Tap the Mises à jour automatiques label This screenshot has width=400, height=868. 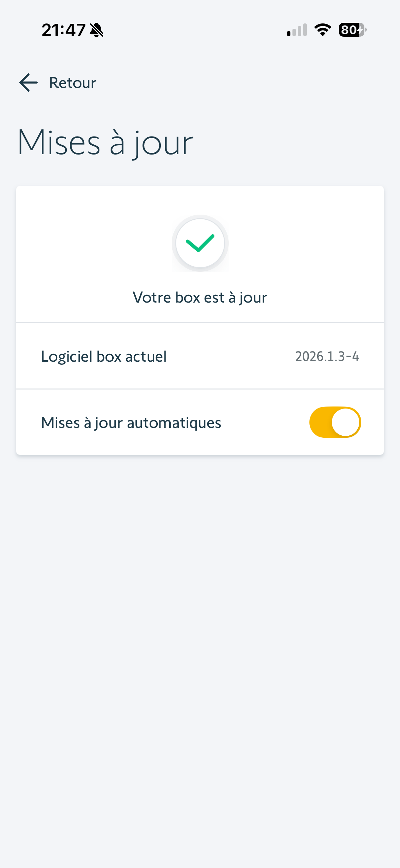click(x=131, y=423)
